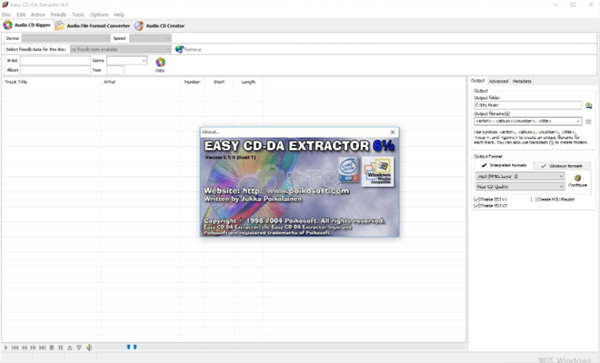Browse for output folder icon
Screen dimensions: 600x363
tap(589, 105)
